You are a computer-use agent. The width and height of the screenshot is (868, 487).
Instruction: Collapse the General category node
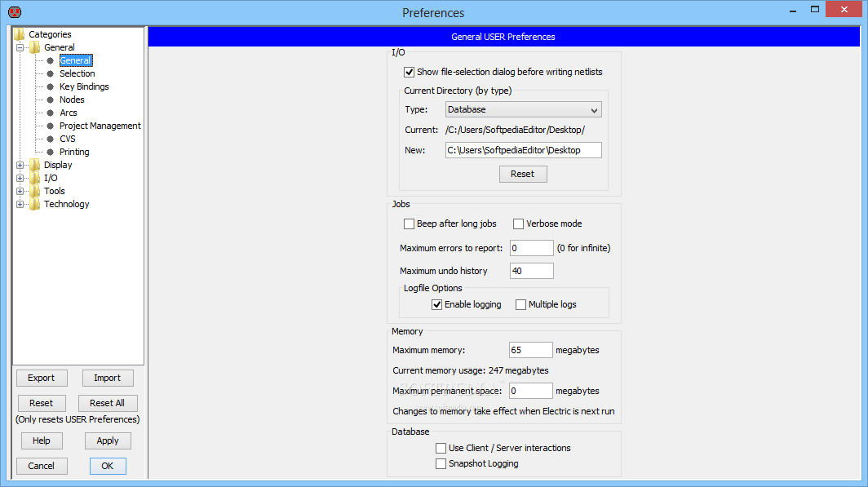(x=20, y=47)
